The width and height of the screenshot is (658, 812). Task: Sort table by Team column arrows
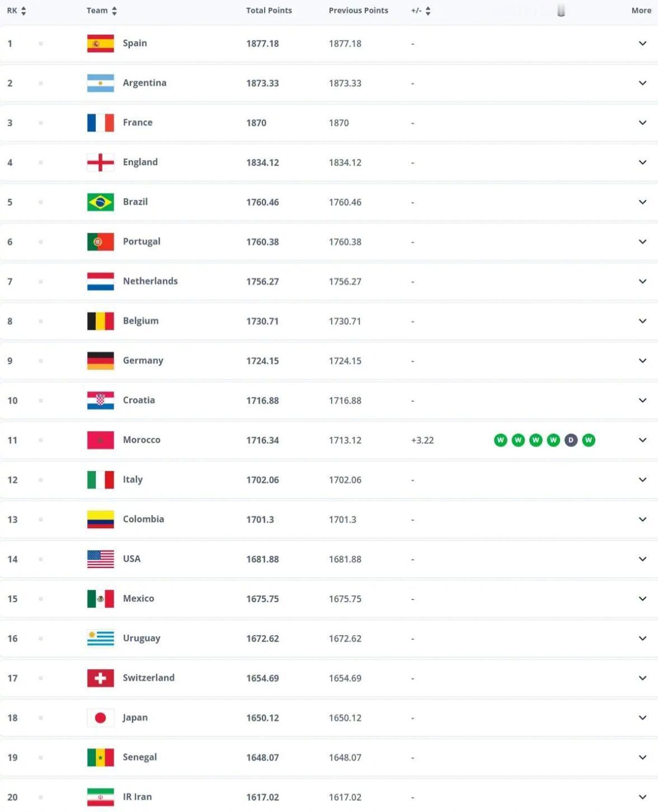(x=114, y=11)
